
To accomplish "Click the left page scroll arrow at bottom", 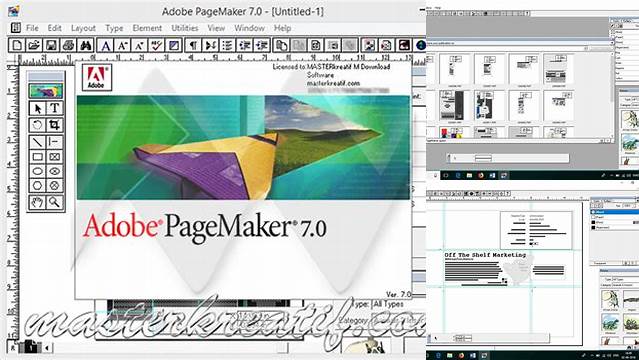I will pyautogui.click(x=47, y=348).
